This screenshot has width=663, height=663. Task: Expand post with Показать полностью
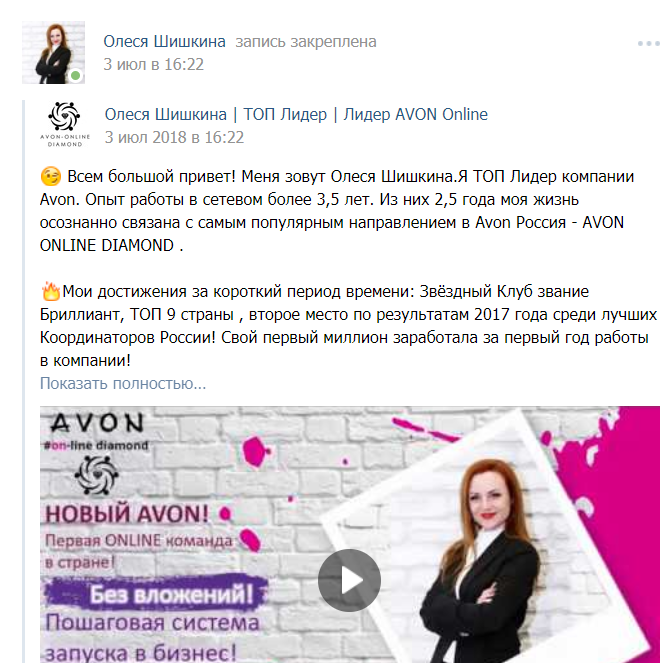coord(123,383)
